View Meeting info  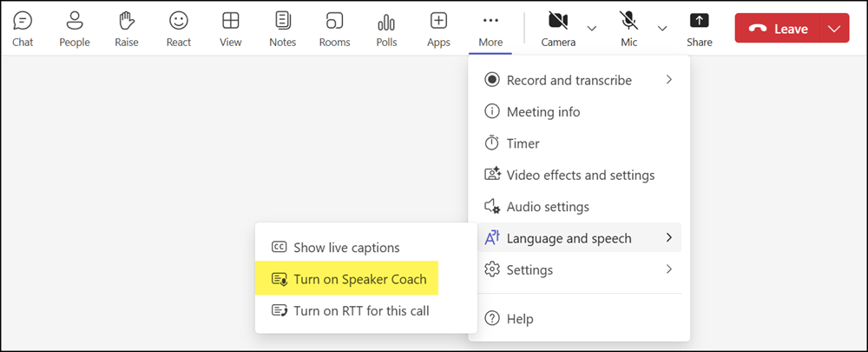point(579,112)
